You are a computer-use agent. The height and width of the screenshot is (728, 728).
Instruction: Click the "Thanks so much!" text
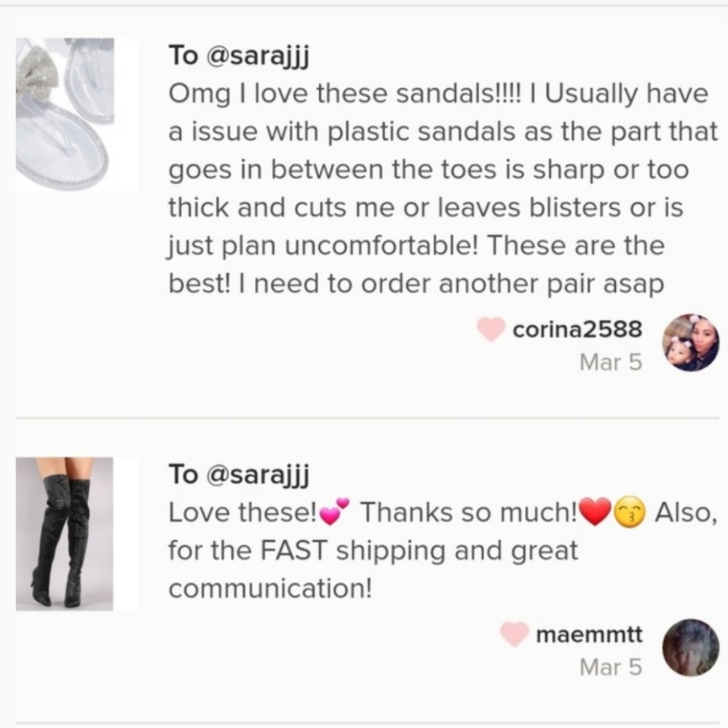(469, 513)
